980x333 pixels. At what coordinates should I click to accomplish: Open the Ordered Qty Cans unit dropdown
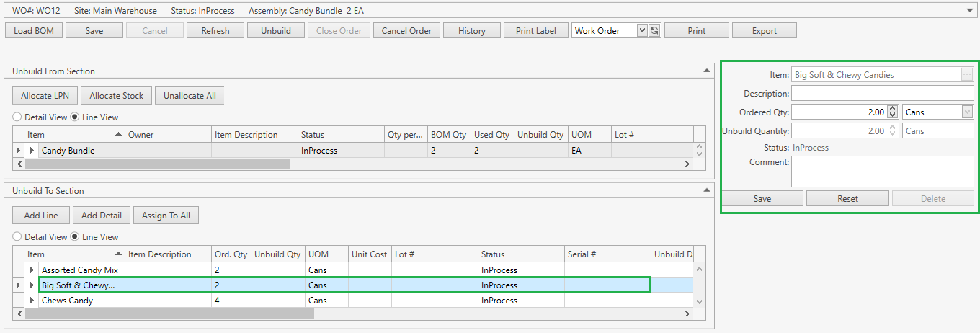(966, 112)
